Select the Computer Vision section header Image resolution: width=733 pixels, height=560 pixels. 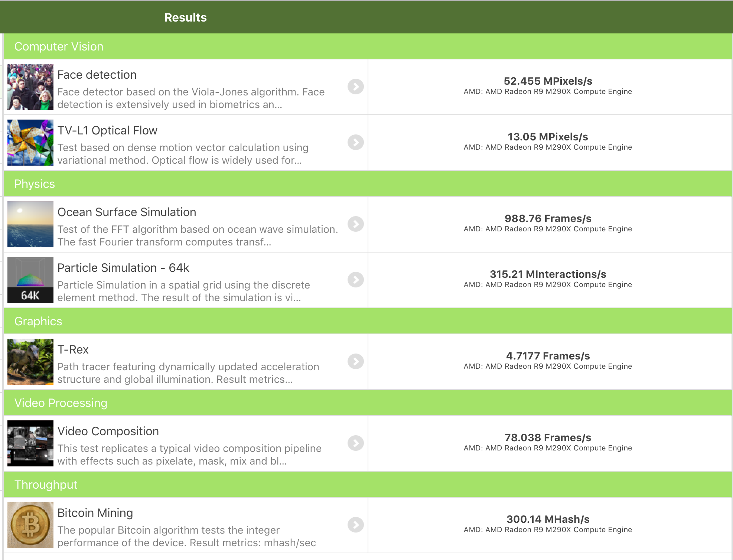[368, 46]
